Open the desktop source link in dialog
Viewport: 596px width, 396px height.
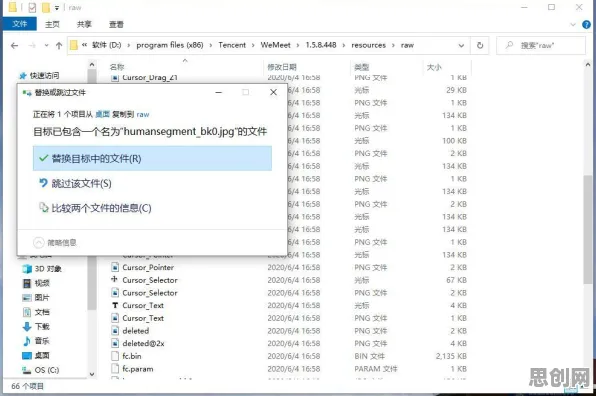point(102,114)
